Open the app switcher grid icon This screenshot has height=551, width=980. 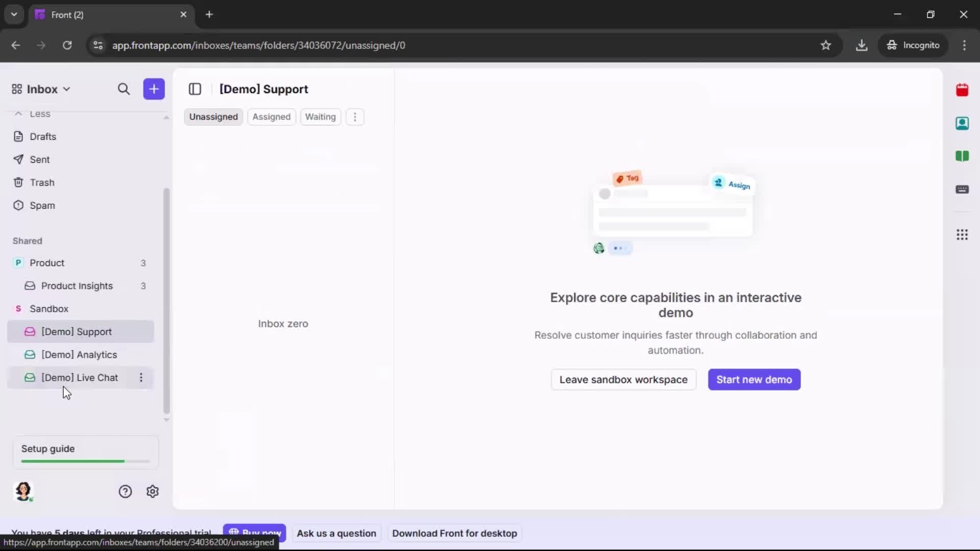coord(963,235)
